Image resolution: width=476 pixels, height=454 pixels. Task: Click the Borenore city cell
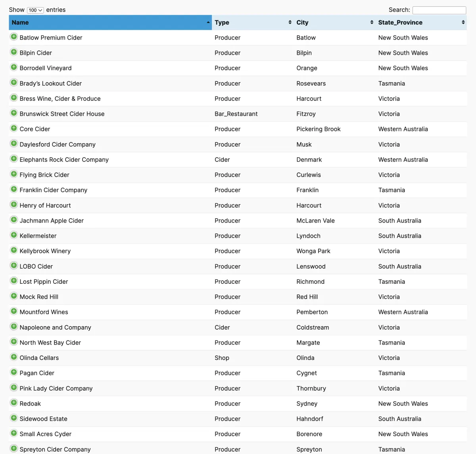309,434
